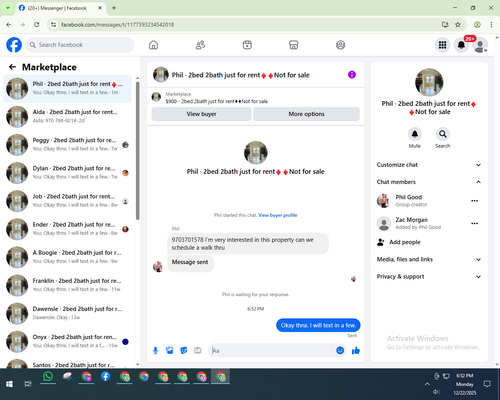Open the Groups/profile circle nav icon

[x=340, y=45]
